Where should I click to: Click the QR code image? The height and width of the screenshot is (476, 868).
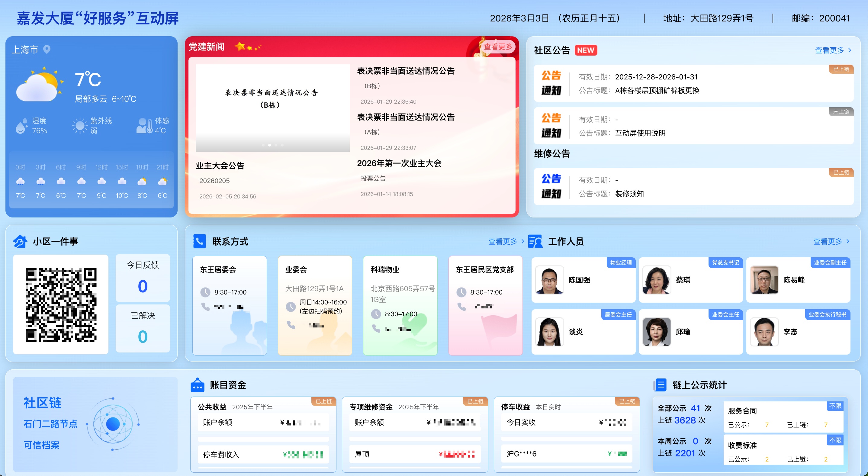(x=61, y=304)
